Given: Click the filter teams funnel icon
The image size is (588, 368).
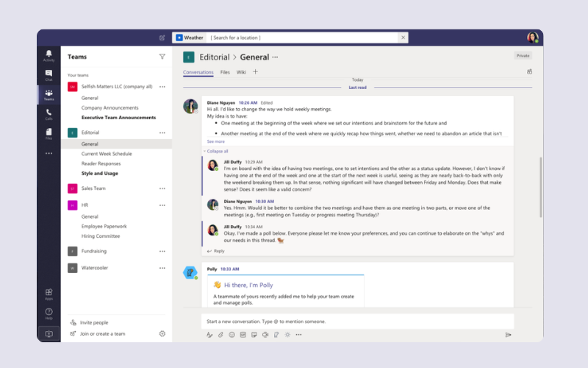Looking at the screenshot, I should [x=162, y=56].
